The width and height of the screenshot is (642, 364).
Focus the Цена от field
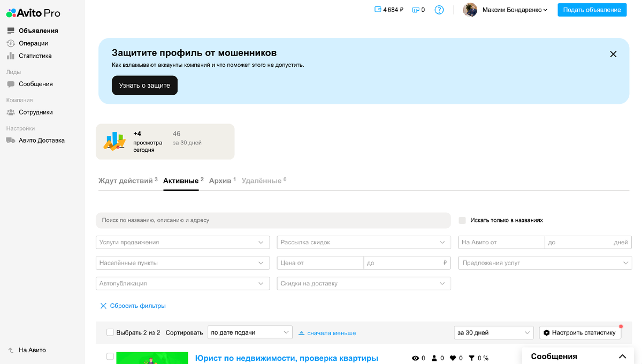coord(320,263)
